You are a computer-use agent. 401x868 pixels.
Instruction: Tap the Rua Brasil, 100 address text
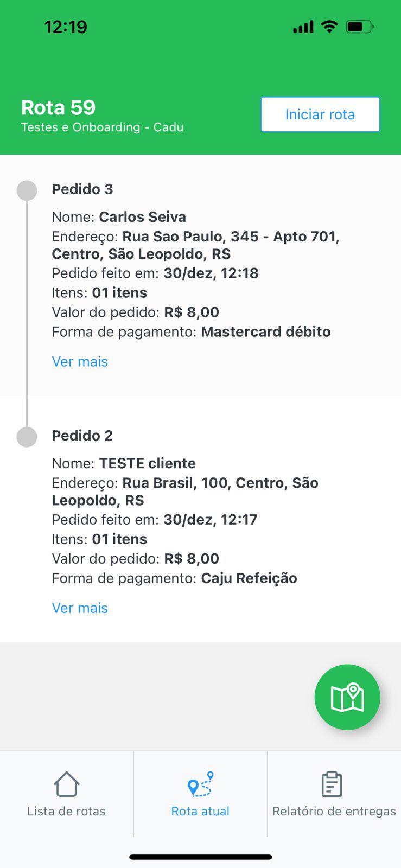click(x=185, y=492)
